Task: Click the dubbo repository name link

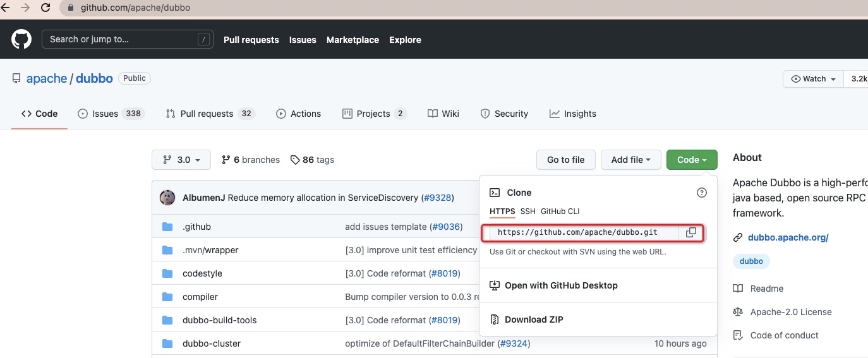Action: click(x=94, y=79)
